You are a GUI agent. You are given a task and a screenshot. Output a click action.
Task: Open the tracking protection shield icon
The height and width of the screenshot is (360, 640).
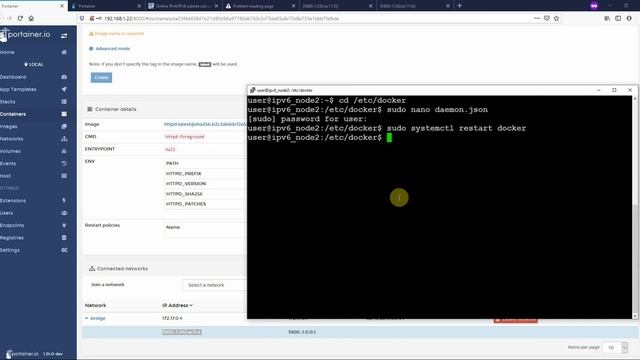coord(82,18)
